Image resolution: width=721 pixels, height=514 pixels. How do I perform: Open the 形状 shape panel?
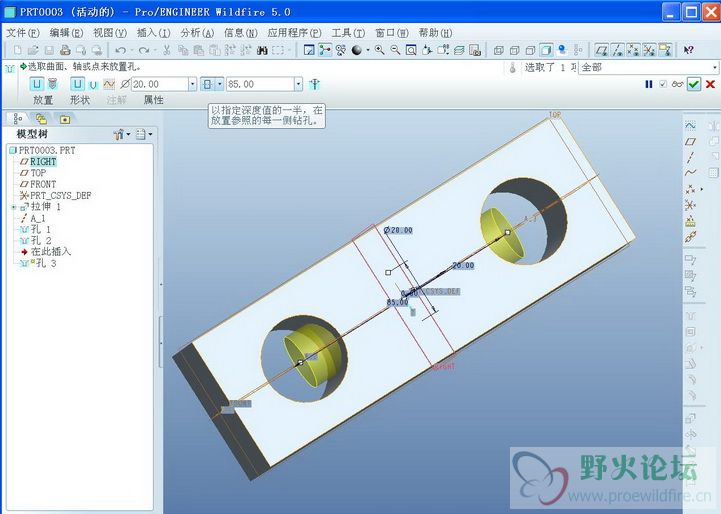(80, 100)
